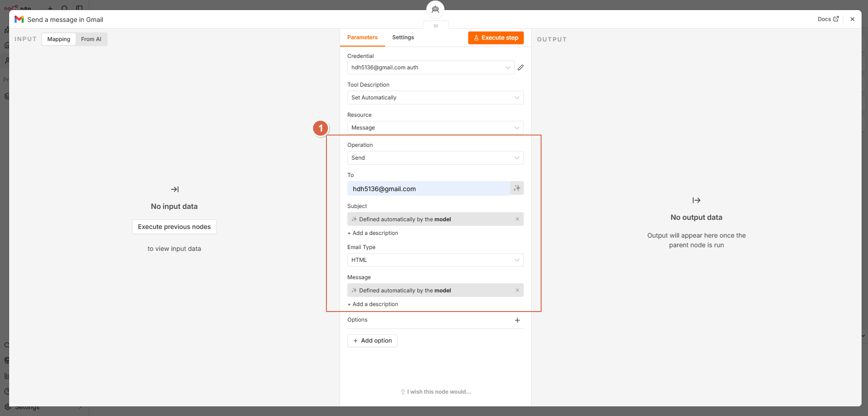Click the To email input field

429,188
